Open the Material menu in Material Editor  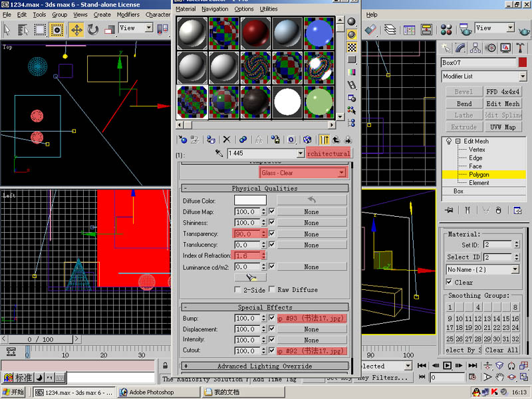(186, 9)
